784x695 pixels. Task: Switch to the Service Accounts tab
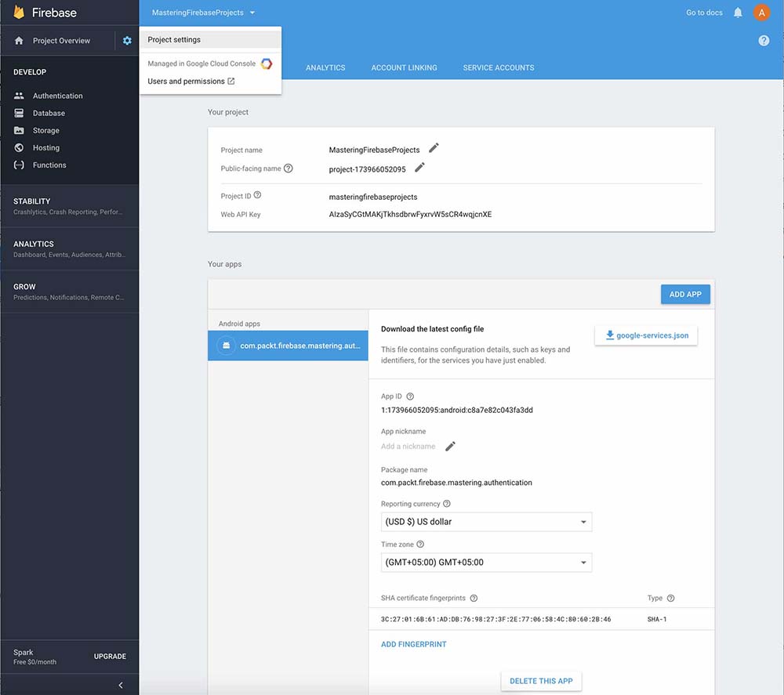pos(499,68)
